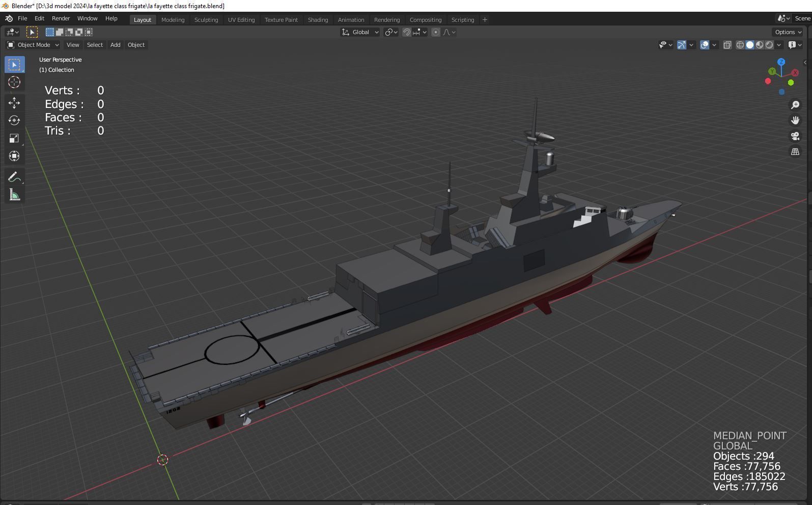812x505 pixels.
Task: Switch to wireframe viewport shading
Action: (x=740, y=45)
